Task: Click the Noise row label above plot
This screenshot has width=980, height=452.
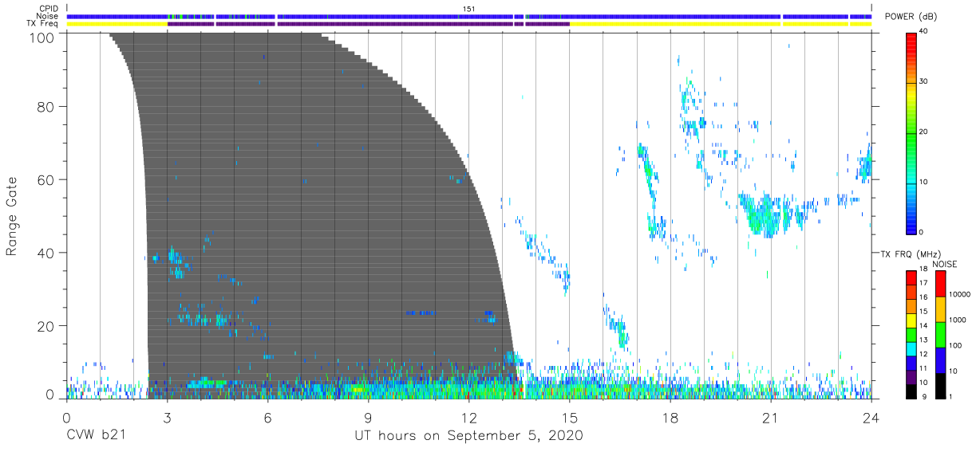Action: [48, 16]
